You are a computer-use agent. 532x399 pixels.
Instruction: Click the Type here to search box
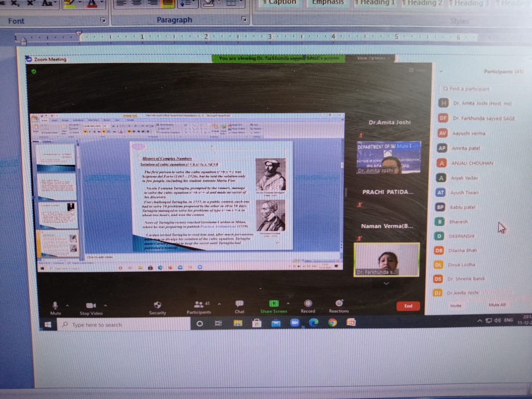(123, 325)
